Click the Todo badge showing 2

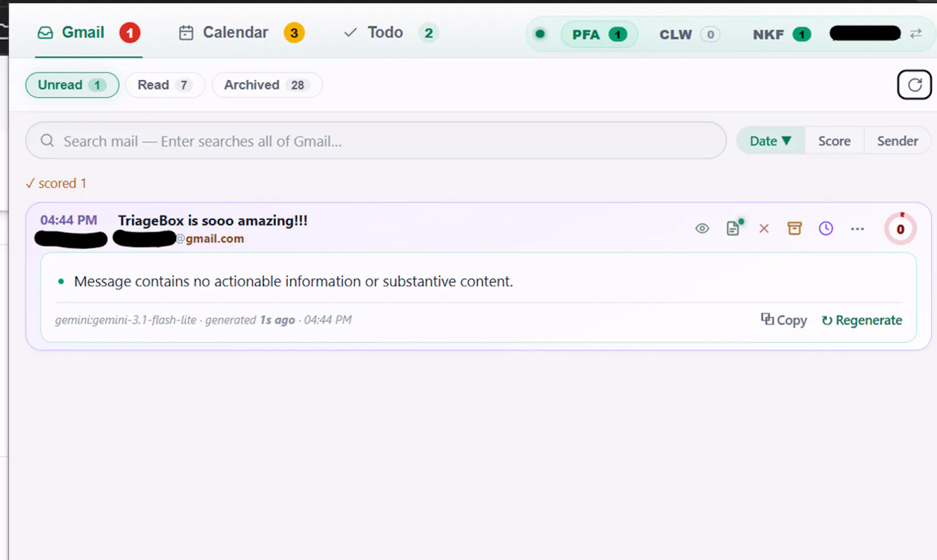[x=429, y=33]
